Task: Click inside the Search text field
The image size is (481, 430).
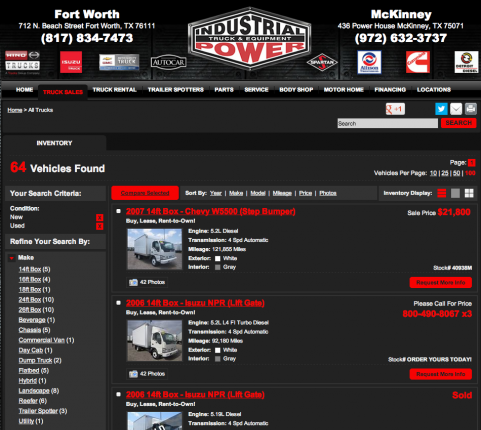Action: [387, 123]
